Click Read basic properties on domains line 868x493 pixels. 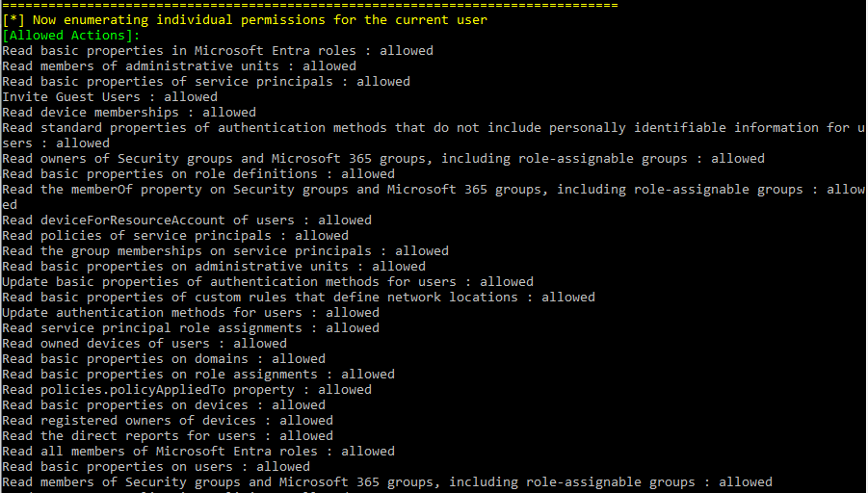(164, 359)
